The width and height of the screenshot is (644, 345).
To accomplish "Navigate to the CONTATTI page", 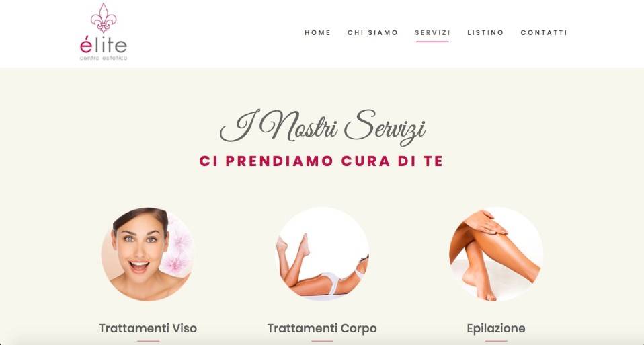I will 544,32.
